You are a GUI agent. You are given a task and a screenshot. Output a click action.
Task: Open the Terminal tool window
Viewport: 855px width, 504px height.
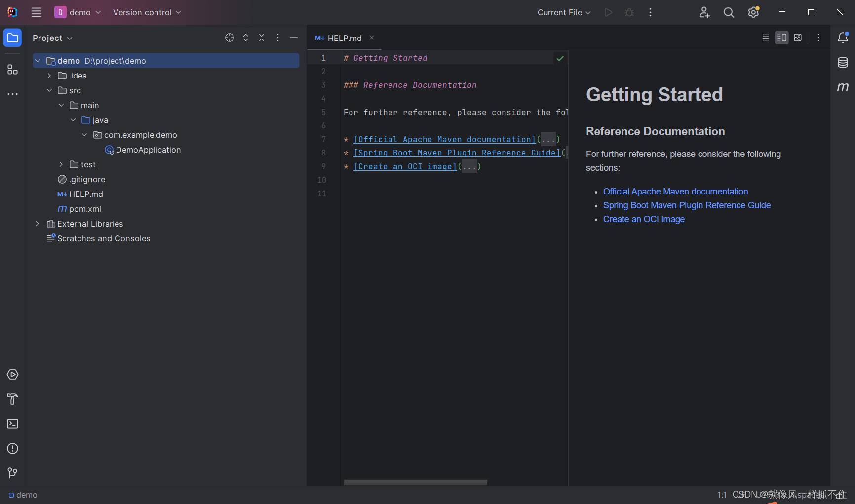click(12, 424)
